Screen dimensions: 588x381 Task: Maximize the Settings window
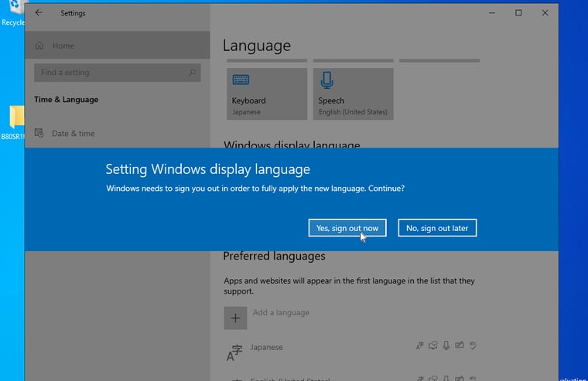coord(518,12)
